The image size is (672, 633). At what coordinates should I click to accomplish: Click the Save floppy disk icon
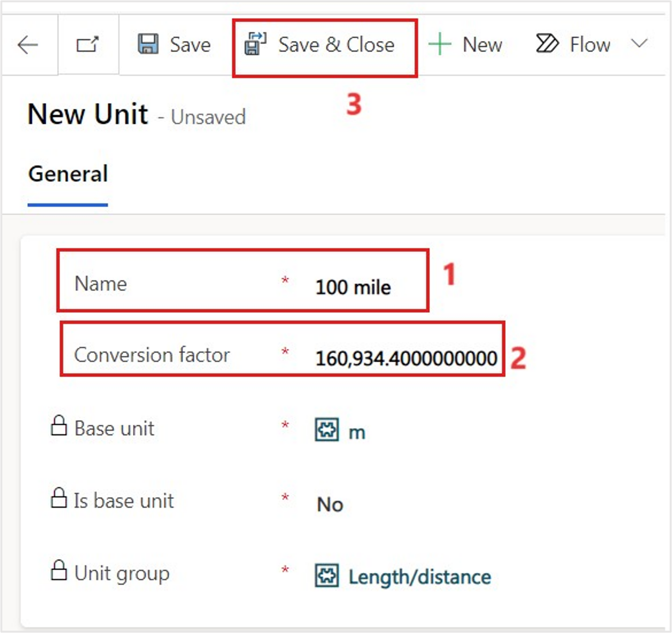pyautogui.click(x=148, y=44)
